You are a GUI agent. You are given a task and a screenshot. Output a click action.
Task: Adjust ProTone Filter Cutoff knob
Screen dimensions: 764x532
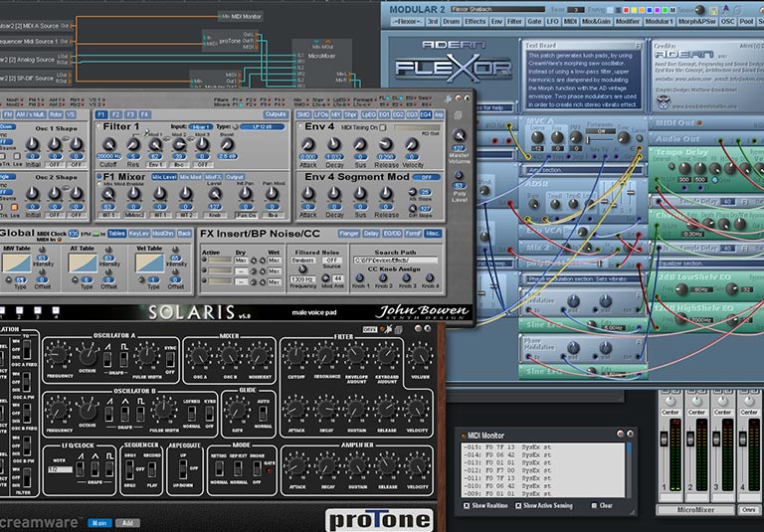pos(296,356)
